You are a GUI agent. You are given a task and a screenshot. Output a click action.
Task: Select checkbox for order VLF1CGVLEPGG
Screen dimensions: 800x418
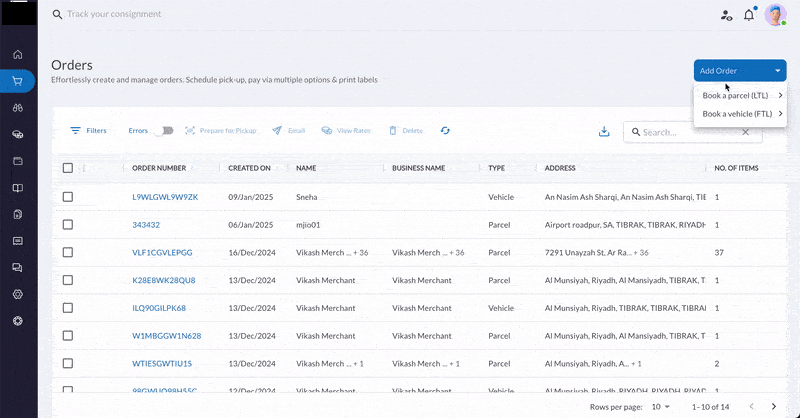(68, 252)
